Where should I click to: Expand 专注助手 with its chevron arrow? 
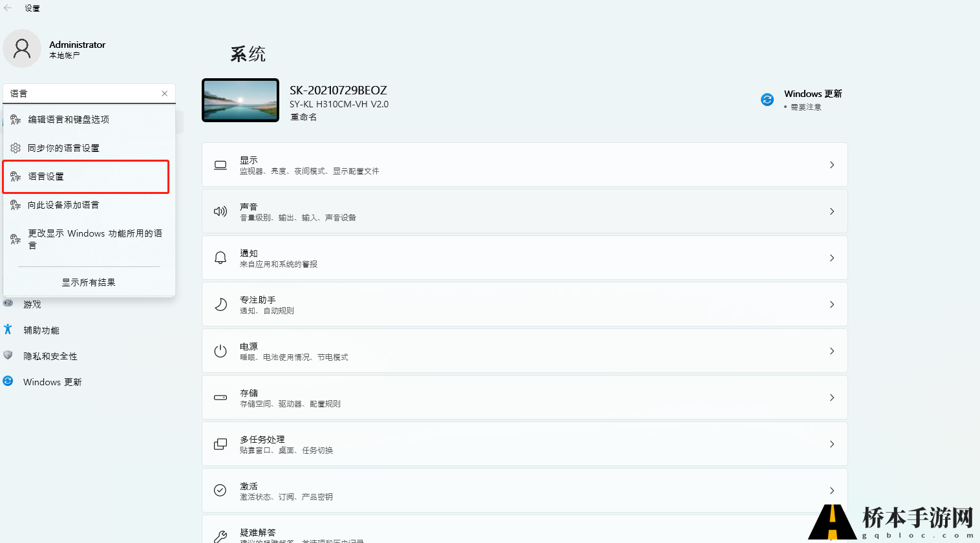pos(832,304)
